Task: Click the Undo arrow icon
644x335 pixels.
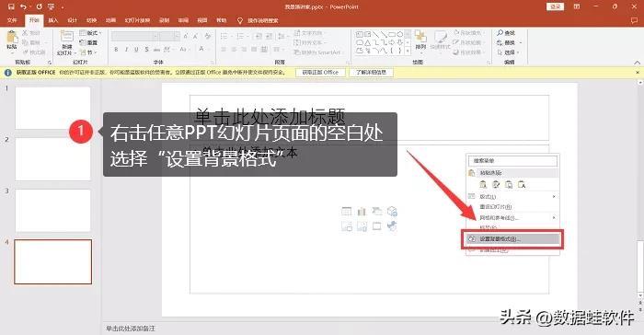Action: [x=23, y=7]
